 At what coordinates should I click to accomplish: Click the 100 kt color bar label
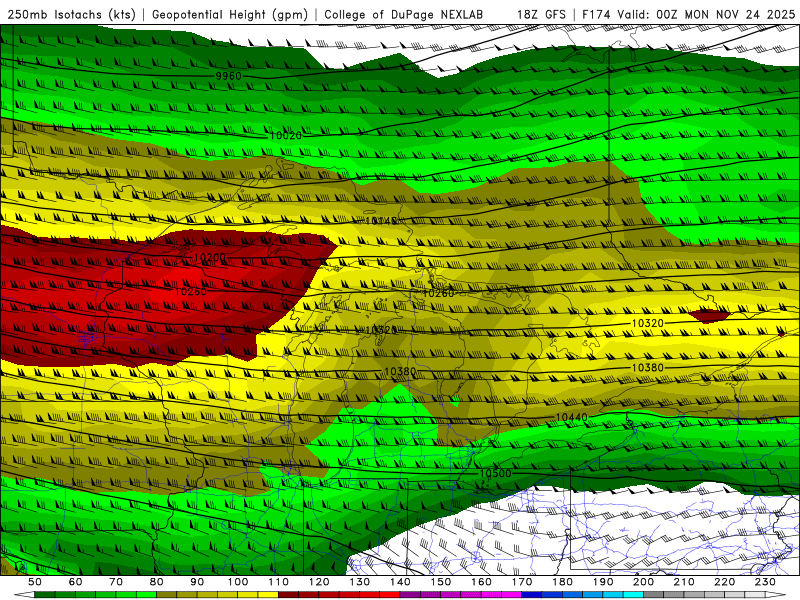coord(238,582)
